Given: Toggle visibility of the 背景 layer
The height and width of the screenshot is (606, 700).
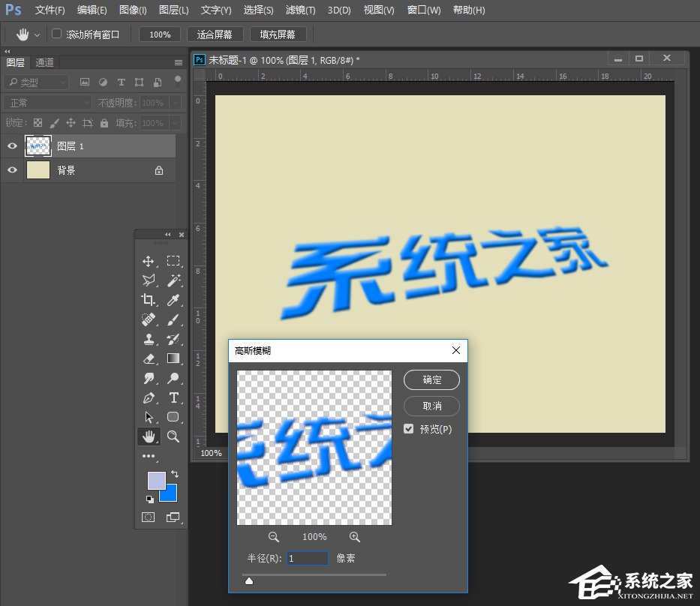Looking at the screenshot, I should click(11, 169).
